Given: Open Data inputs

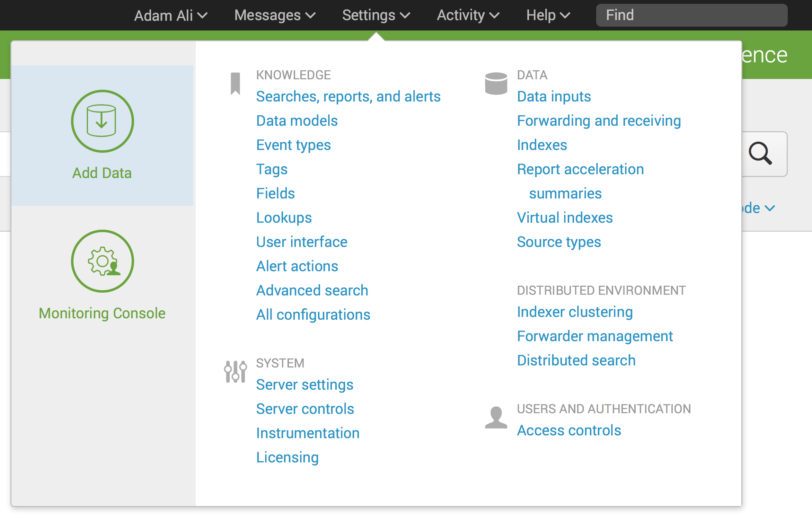Looking at the screenshot, I should [x=554, y=97].
